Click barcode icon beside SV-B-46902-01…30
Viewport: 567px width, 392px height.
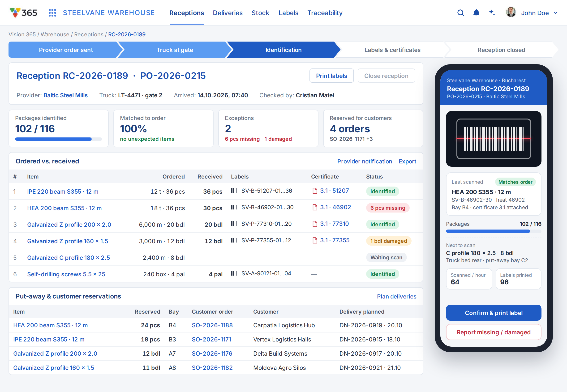235,207
